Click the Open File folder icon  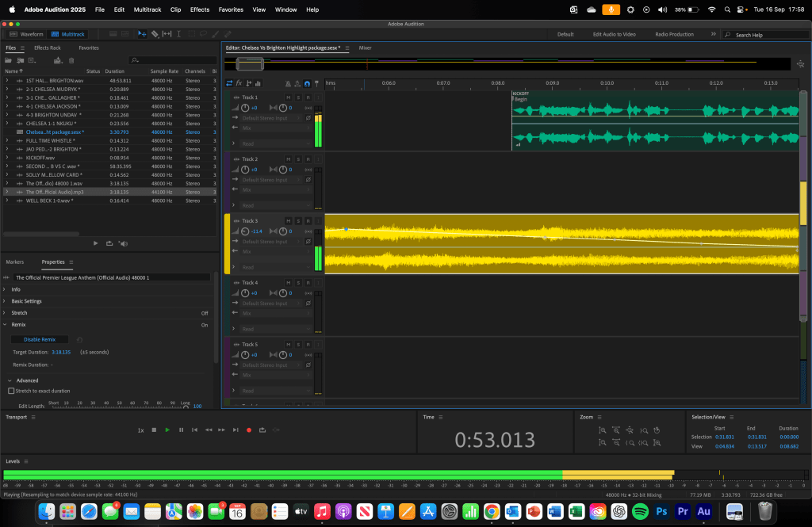coord(9,59)
